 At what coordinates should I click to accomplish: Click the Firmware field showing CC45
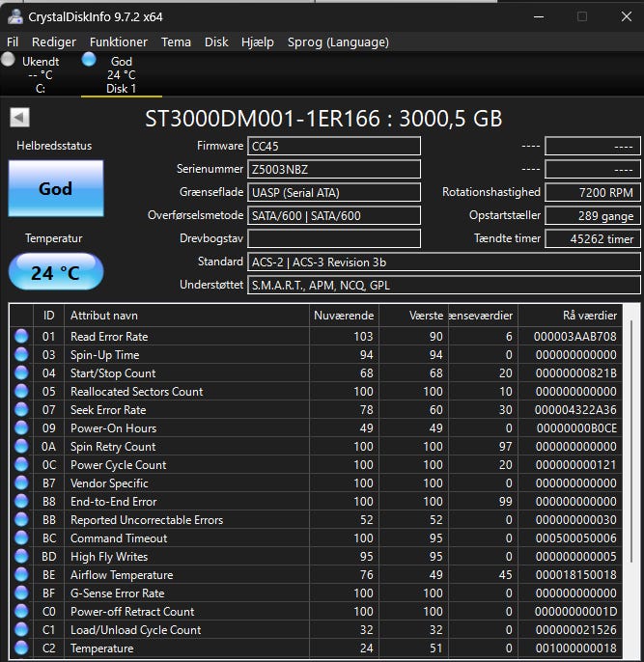334,146
